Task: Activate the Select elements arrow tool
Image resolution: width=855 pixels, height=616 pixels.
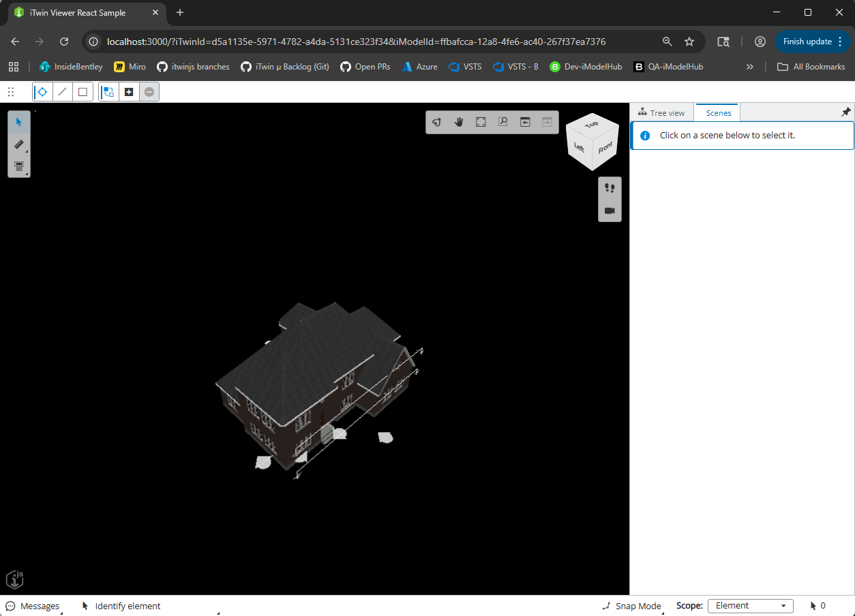Action: (19, 122)
